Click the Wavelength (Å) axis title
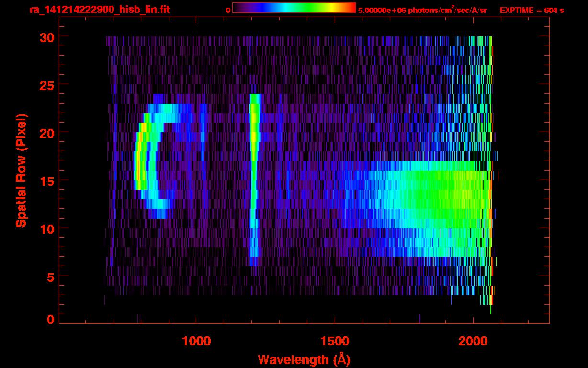Image resolution: width=588 pixels, height=368 pixels. point(304,359)
